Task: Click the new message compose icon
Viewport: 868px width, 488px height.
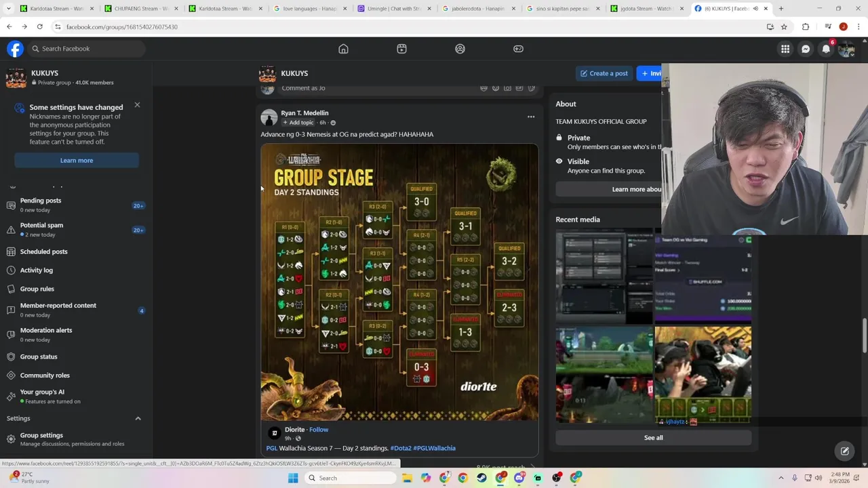Action: tap(845, 451)
